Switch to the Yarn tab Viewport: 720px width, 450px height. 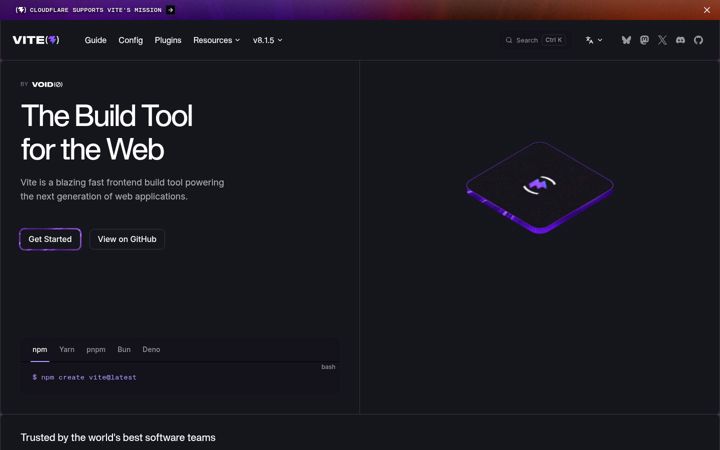tap(67, 349)
